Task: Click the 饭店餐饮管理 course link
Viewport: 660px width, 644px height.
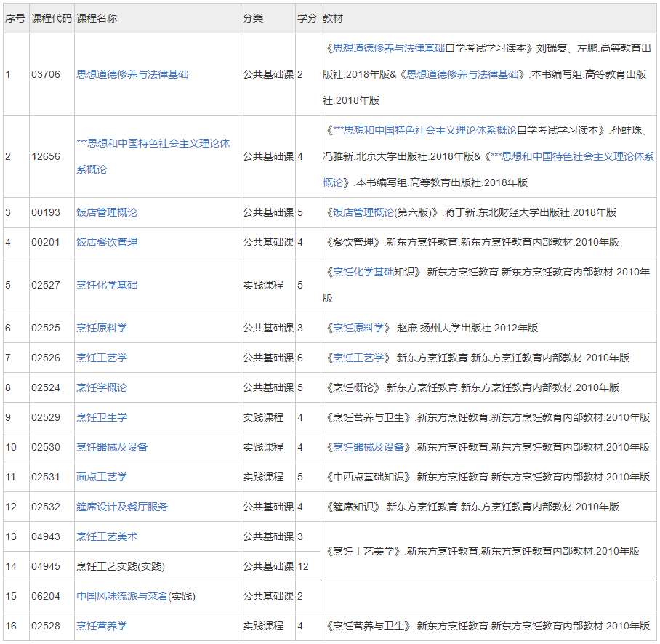Action: [107, 242]
